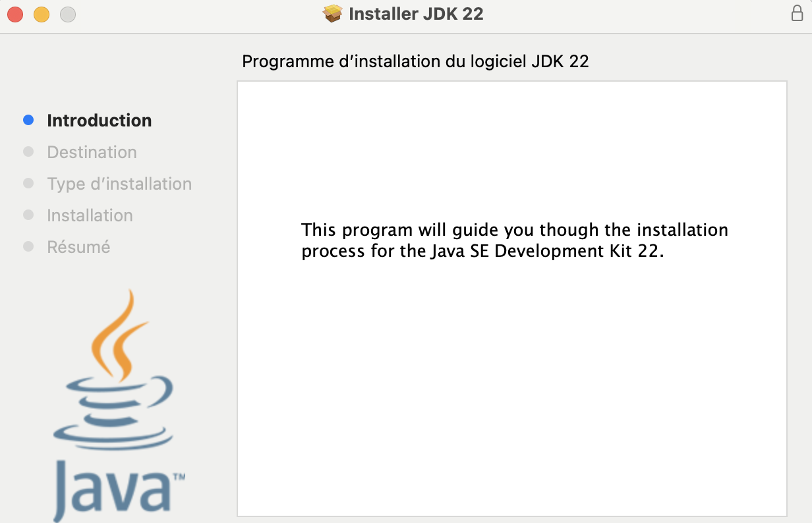Select the Type d'installation step
This screenshot has height=523, width=812.
119,184
